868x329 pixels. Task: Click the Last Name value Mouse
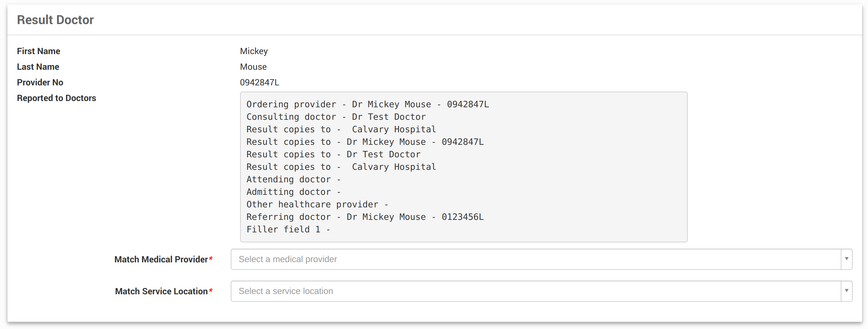[x=253, y=67]
